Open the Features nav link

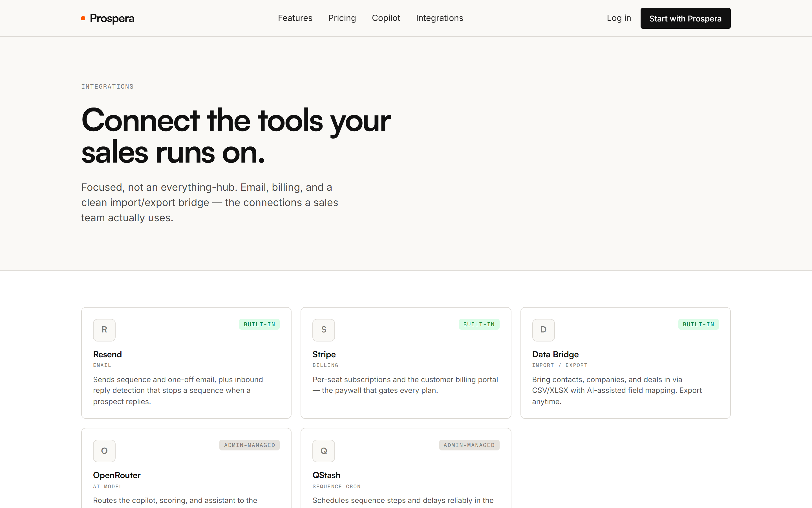click(x=295, y=18)
